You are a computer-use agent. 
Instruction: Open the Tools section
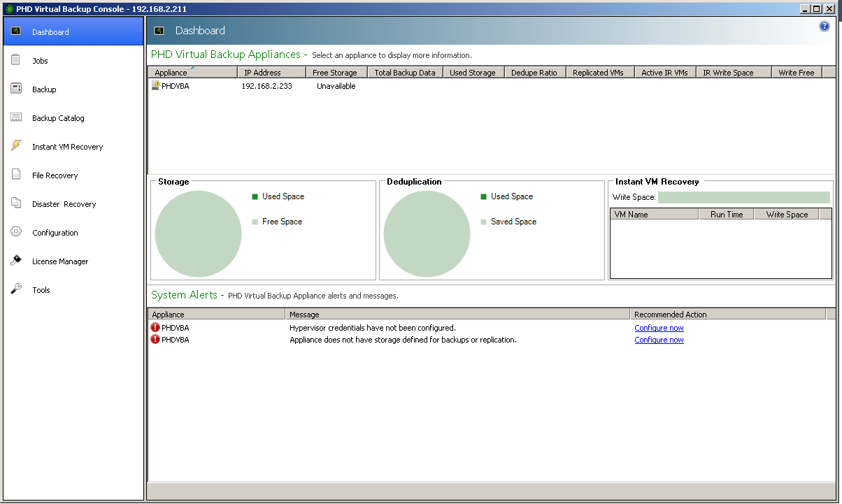[73, 289]
